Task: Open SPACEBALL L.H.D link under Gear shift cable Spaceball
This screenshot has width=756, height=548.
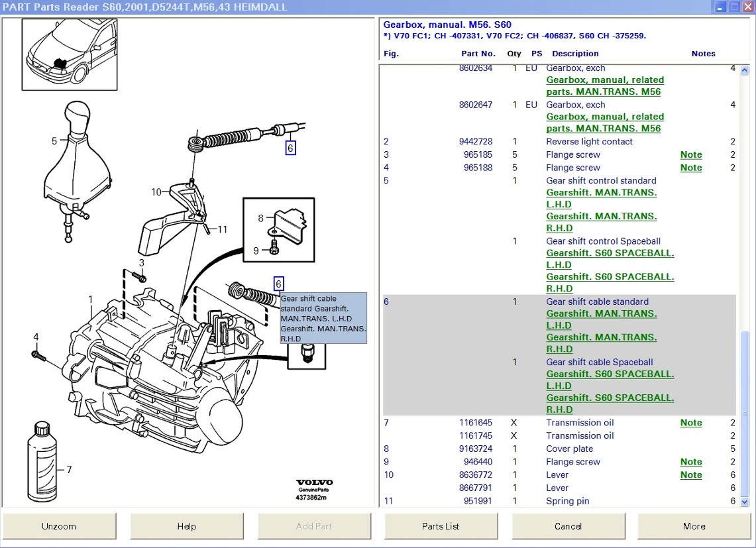Action: tap(610, 380)
